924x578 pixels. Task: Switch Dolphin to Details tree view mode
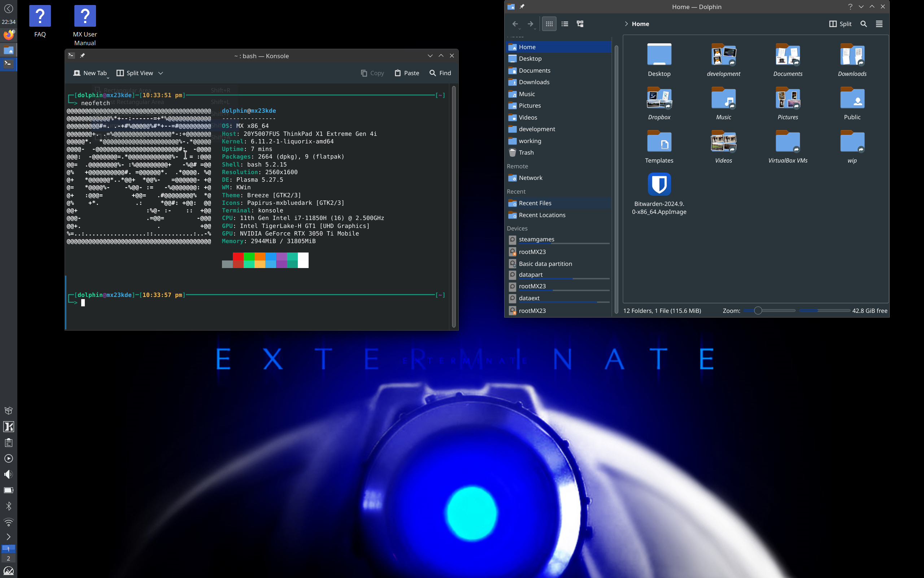tap(580, 24)
